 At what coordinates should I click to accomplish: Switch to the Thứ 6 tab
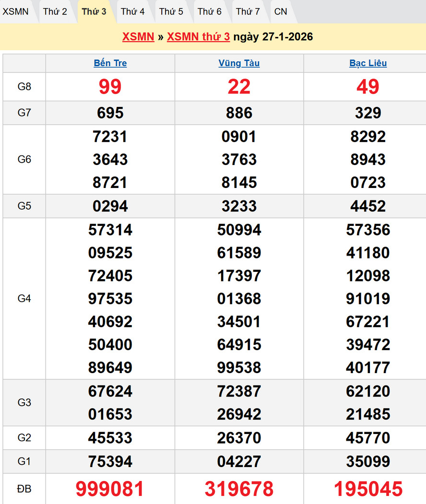[210, 12]
